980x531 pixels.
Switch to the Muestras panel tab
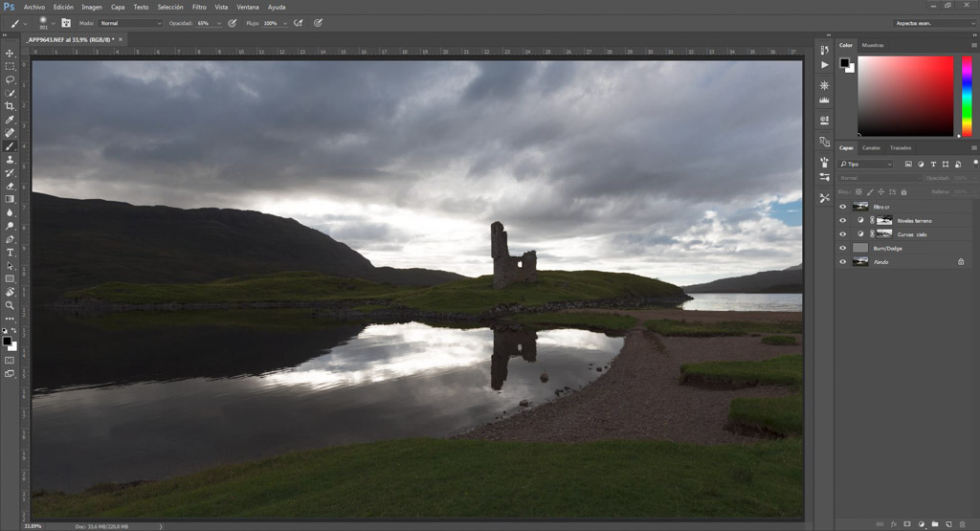(873, 45)
